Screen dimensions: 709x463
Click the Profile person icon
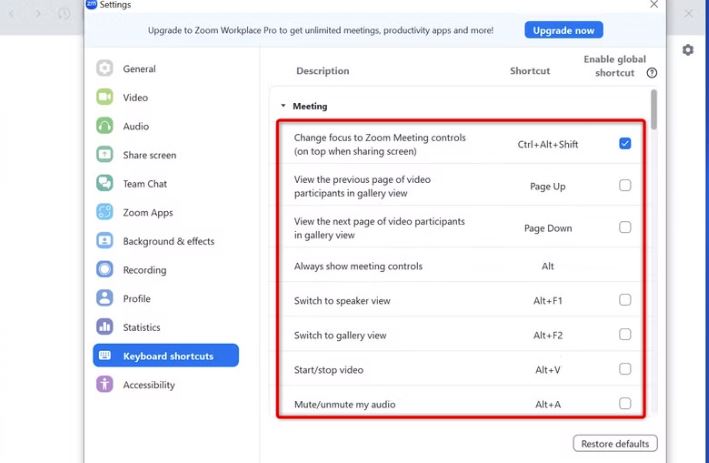104,298
